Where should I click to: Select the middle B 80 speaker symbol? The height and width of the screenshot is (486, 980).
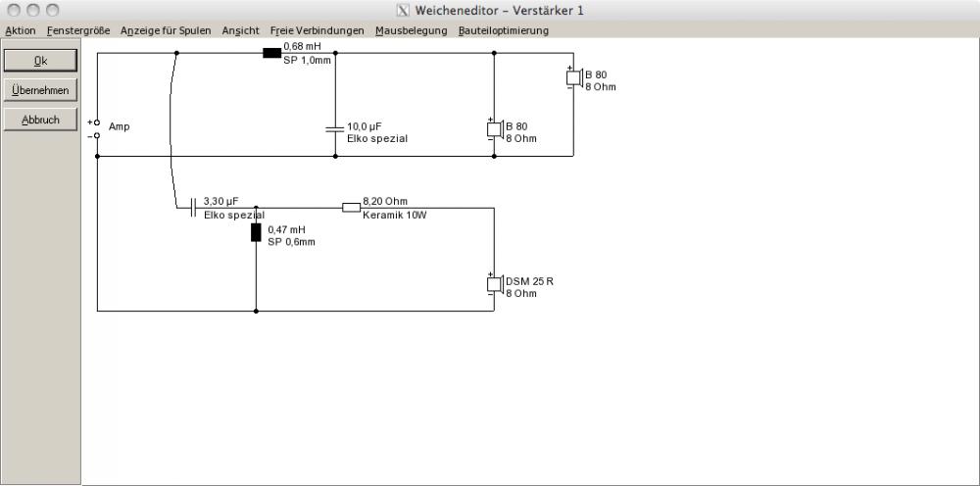(x=495, y=129)
